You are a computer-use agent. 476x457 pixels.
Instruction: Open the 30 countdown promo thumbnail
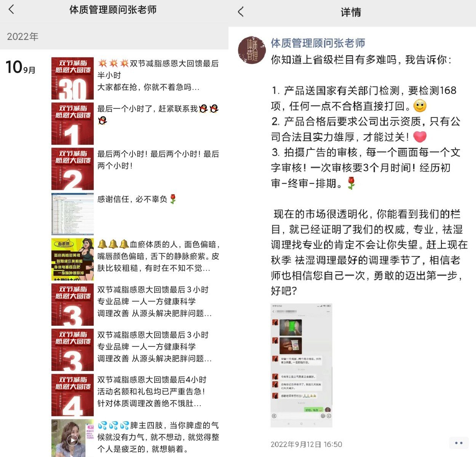click(x=72, y=78)
